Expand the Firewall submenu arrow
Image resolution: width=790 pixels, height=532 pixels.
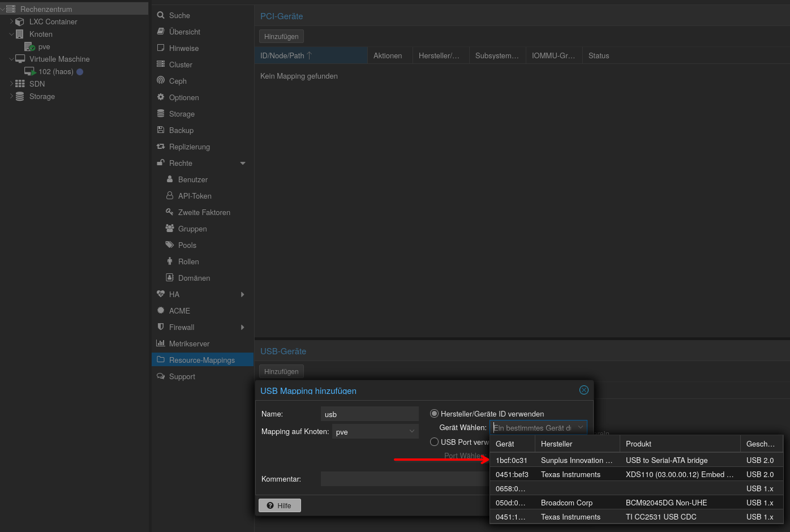(243, 327)
